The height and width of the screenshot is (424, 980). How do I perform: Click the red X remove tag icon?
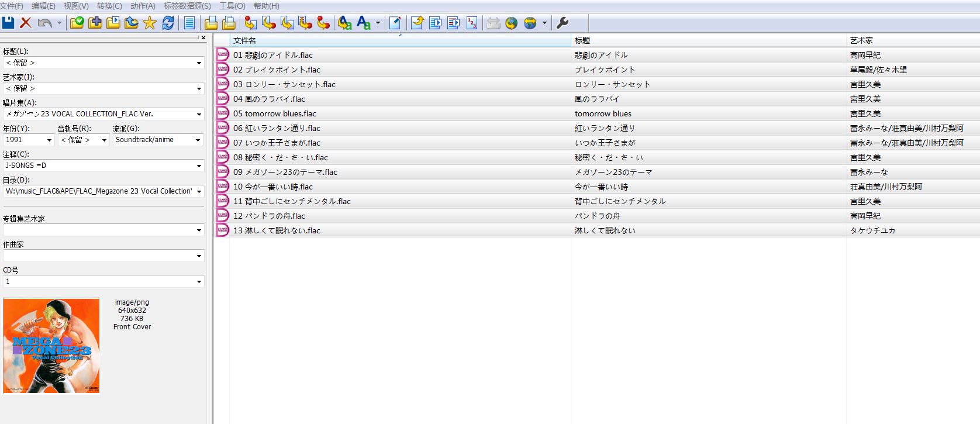pyautogui.click(x=26, y=23)
